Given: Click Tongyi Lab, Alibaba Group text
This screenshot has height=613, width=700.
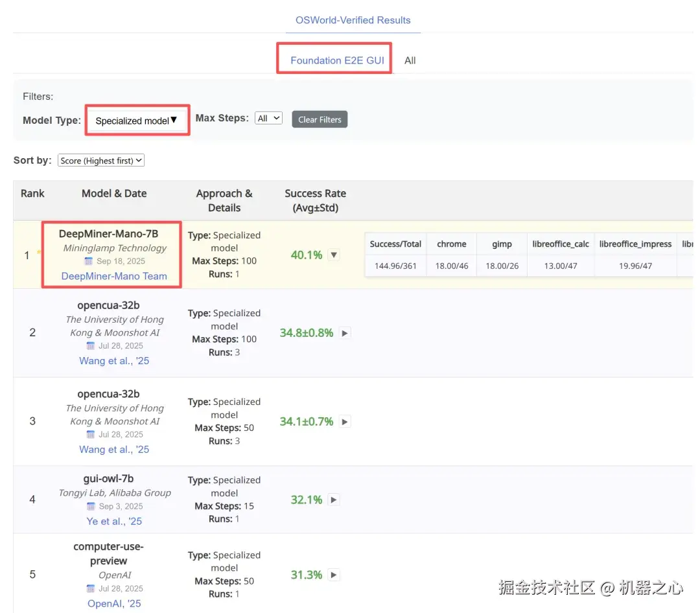Looking at the screenshot, I should [115, 492].
